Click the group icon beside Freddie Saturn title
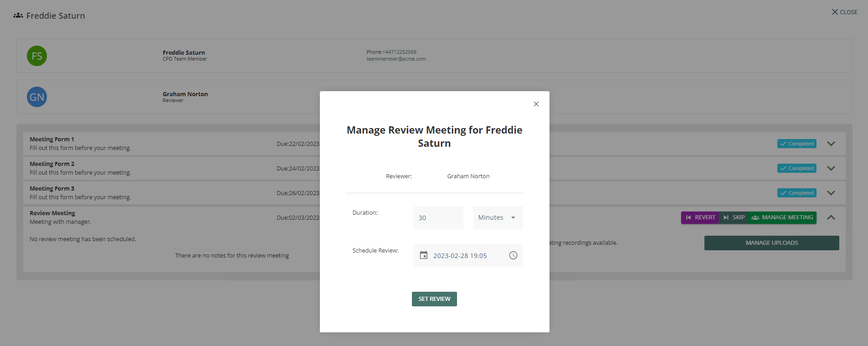Viewport: 868px width, 346px height. click(18, 15)
